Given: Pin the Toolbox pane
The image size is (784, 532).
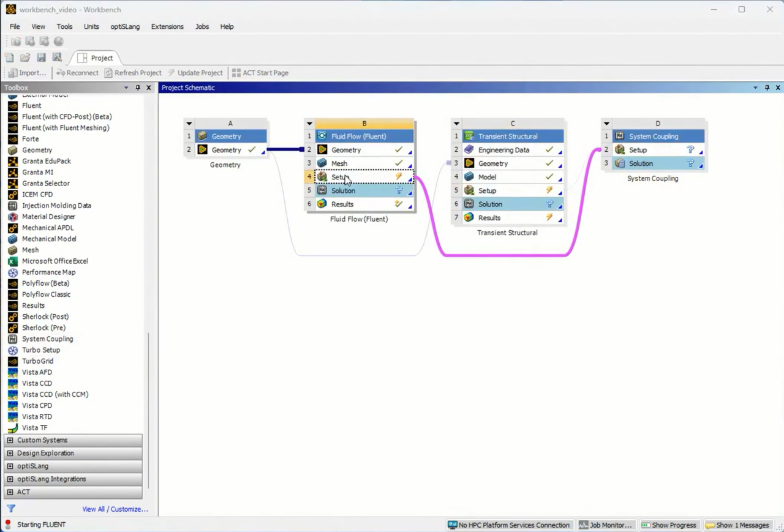Looking at the screenshot, I should point(138,88).
